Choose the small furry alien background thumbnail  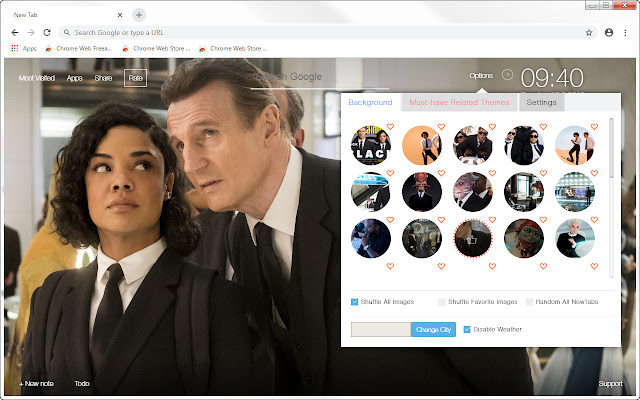(524, 238)
